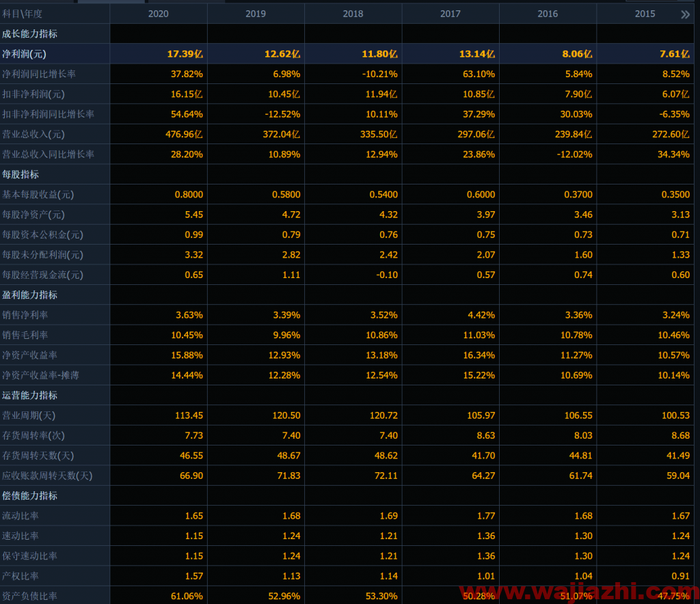This screenshot has height=604, width=700.
Task: Click the 成长能力指标 section heading
Action: click(x=29, y=34)
